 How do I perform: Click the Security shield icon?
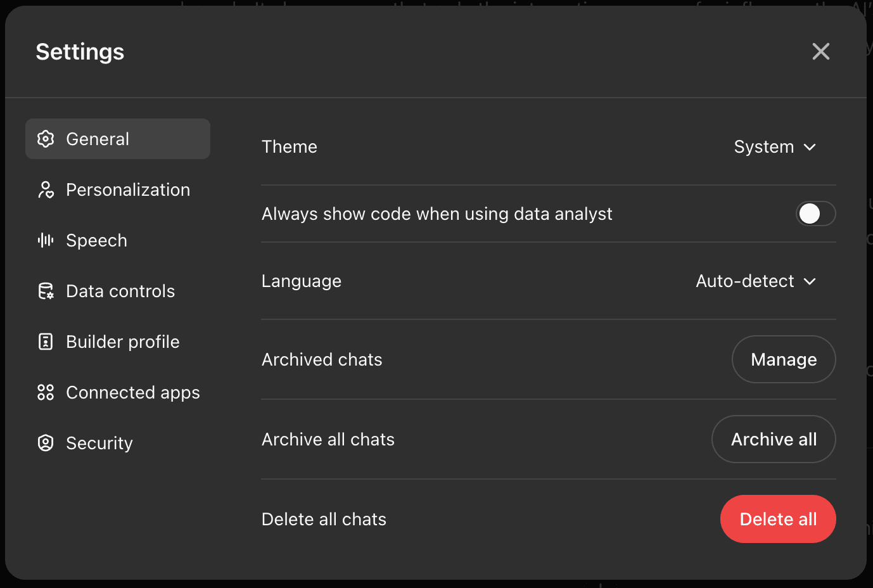46,443
